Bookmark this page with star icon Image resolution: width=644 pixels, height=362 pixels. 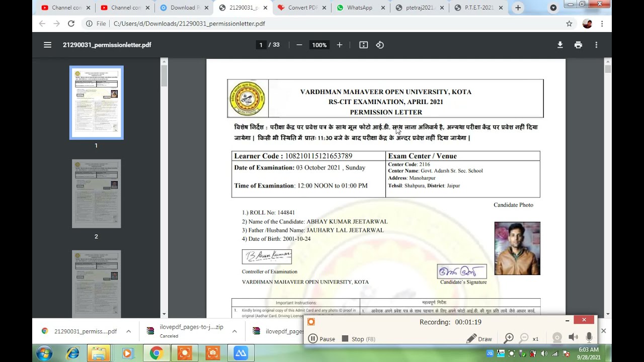click(x=569, y=24)
